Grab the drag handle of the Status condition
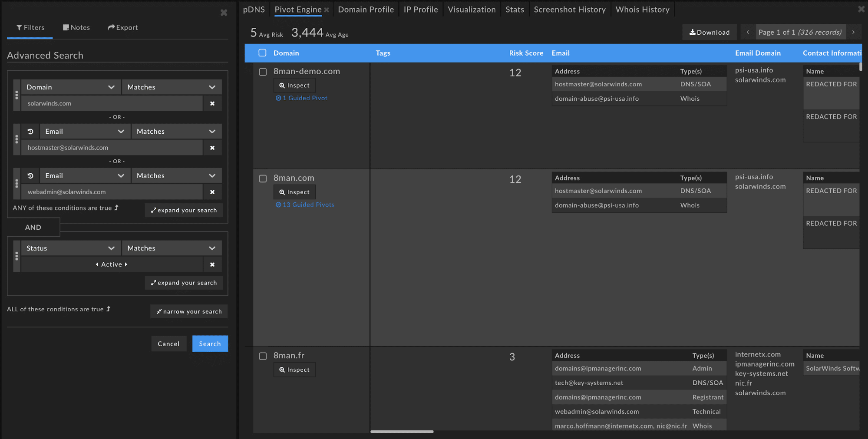Image resolution: width=868 pixels, height=439 pixels. (x=17, y=256)
